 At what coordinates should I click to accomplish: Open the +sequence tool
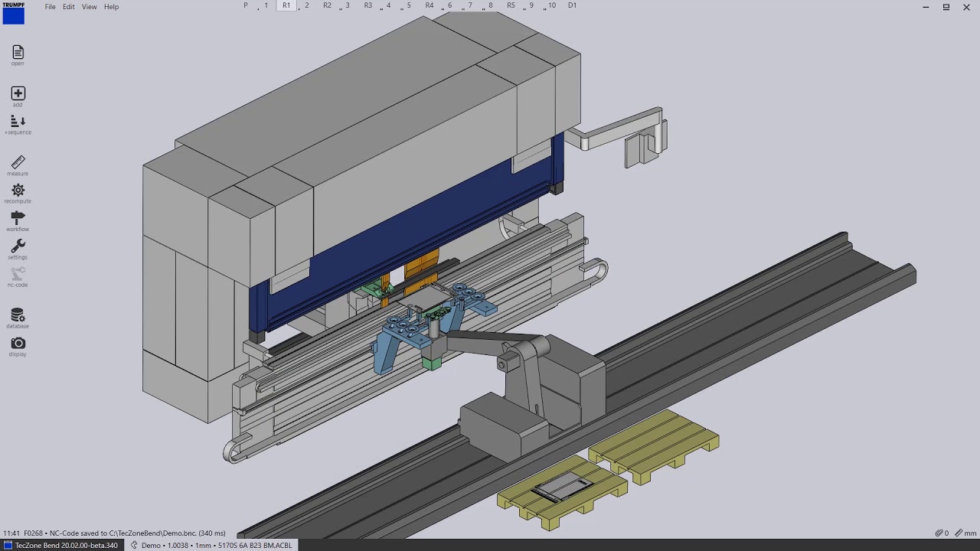(x=18, y=122)
